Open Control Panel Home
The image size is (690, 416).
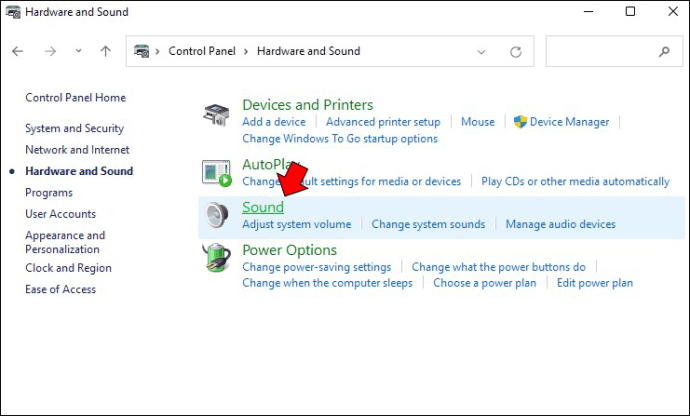click(76, 97)
